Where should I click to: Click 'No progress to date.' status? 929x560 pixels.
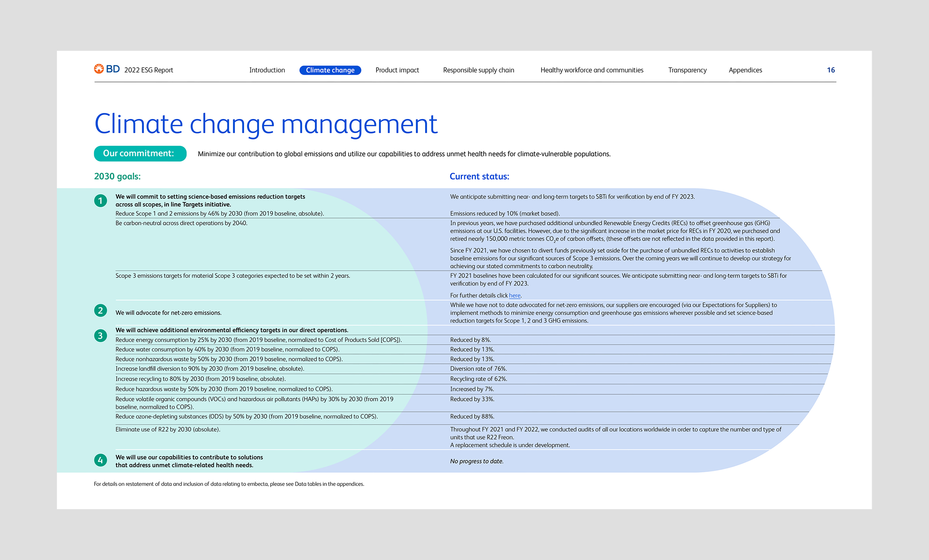tap(477, 461)
